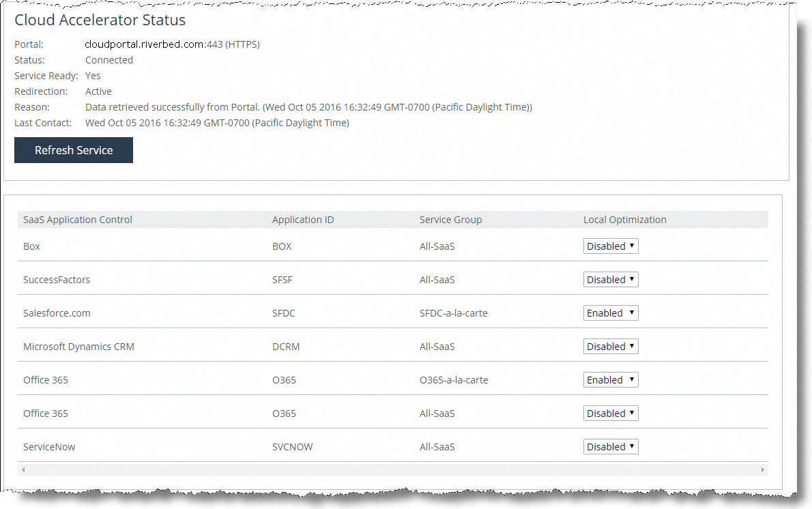Select the Microsoft Dynamics CRM name
812x509 pixels.
(78, 347)
